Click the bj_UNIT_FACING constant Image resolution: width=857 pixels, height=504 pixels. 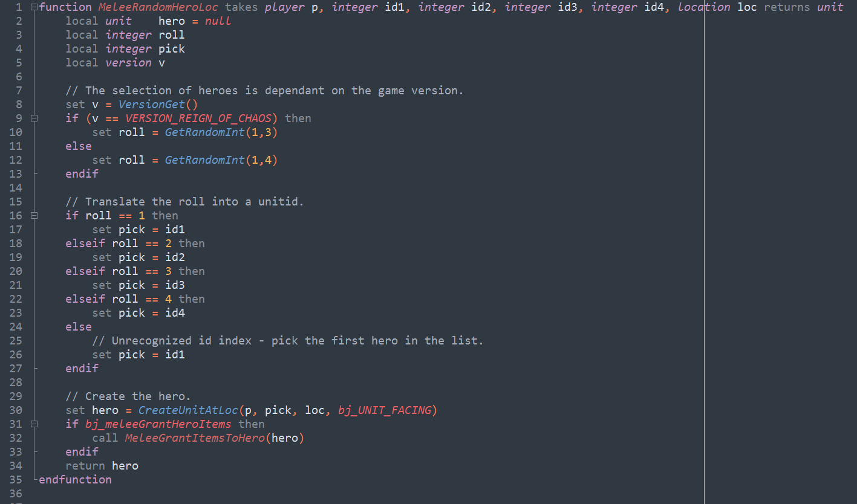point(385,410)
